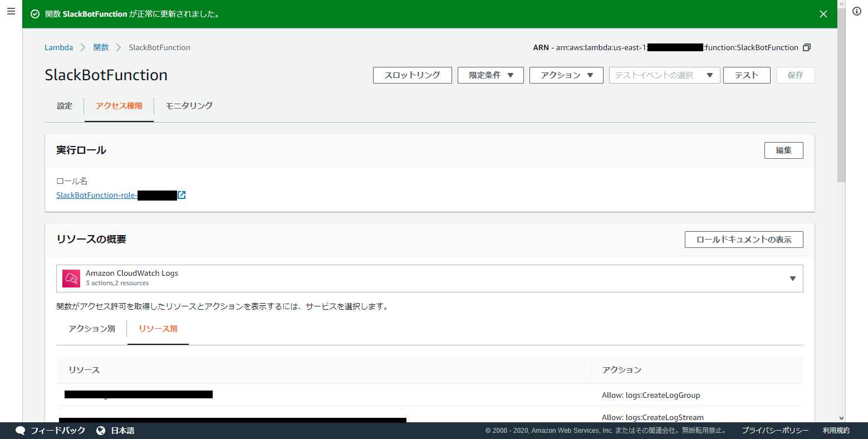This screenshot has width=868, height=439.
Task: Open the アクション dropdown menu
Action: coord(566,75)
